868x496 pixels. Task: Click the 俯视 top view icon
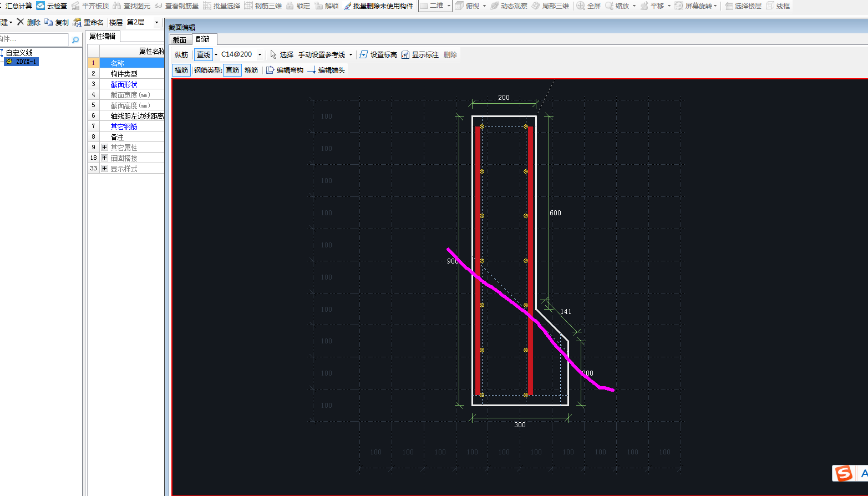click(x=460, y=6)
